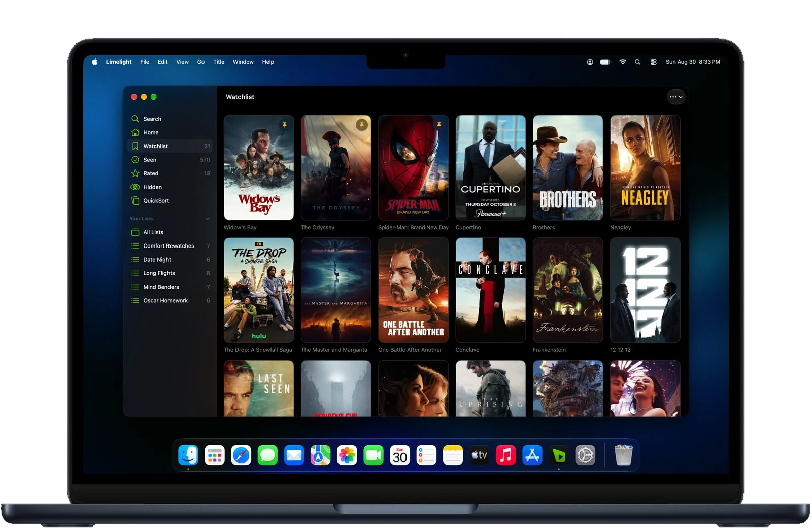Open the Last Seen poster
Viewport: 812px width, 529px height.
259,389
